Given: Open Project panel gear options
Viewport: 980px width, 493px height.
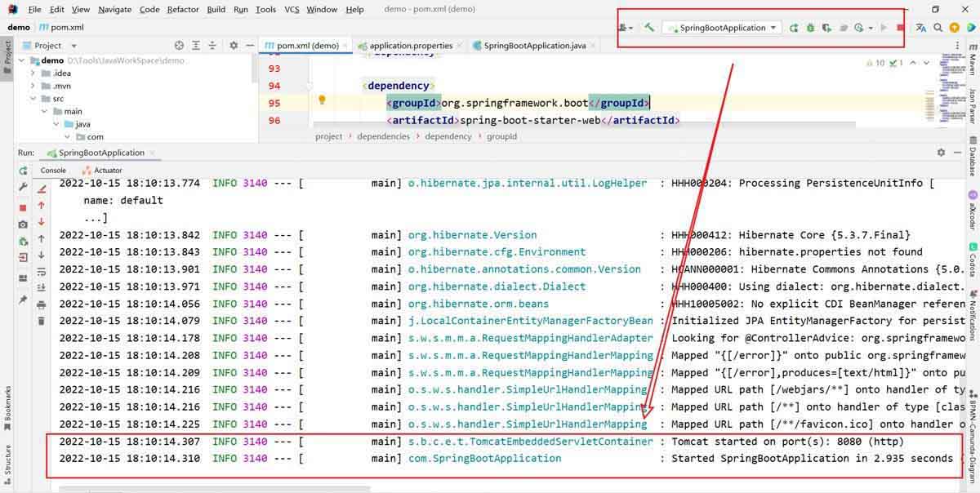Looking at the screenshot, I should pyautogui.click(x=234, y=46).
